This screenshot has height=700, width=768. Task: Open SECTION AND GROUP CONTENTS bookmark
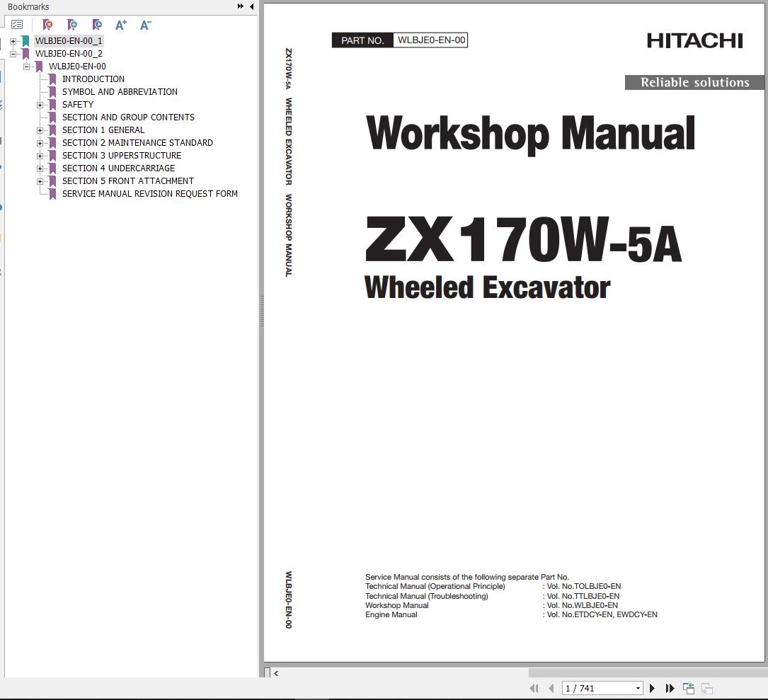128,117
